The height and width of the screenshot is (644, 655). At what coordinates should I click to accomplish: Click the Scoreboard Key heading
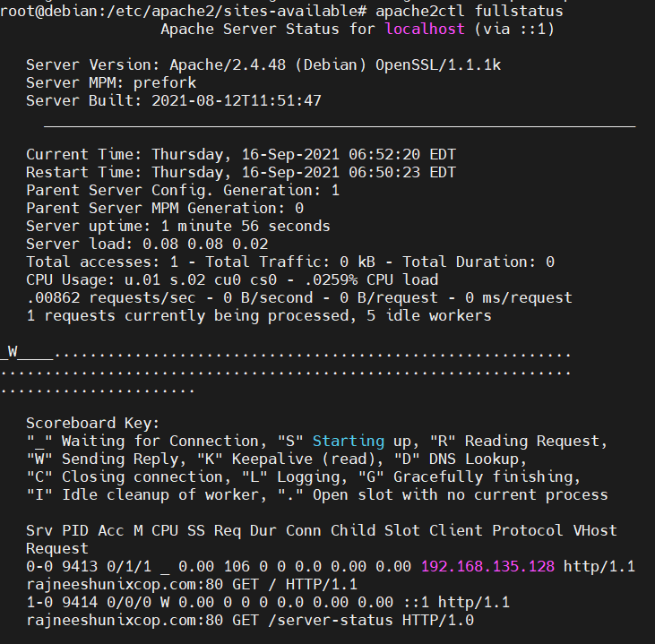coord(92,424)
